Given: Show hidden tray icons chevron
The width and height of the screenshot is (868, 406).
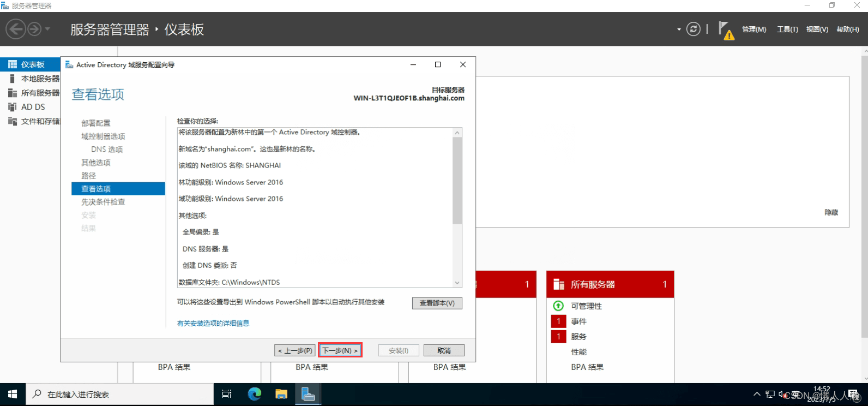Looking at the screenshot, I should [757, 394].
